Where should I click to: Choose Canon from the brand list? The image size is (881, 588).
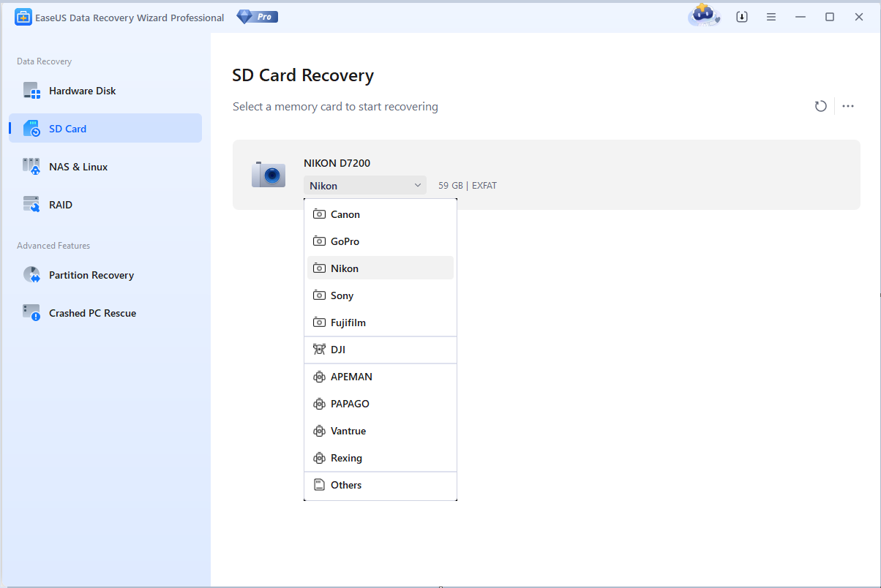click(380, 214)
